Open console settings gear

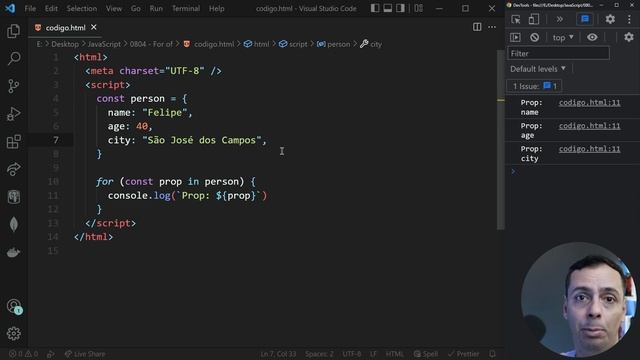coord(629,38)
